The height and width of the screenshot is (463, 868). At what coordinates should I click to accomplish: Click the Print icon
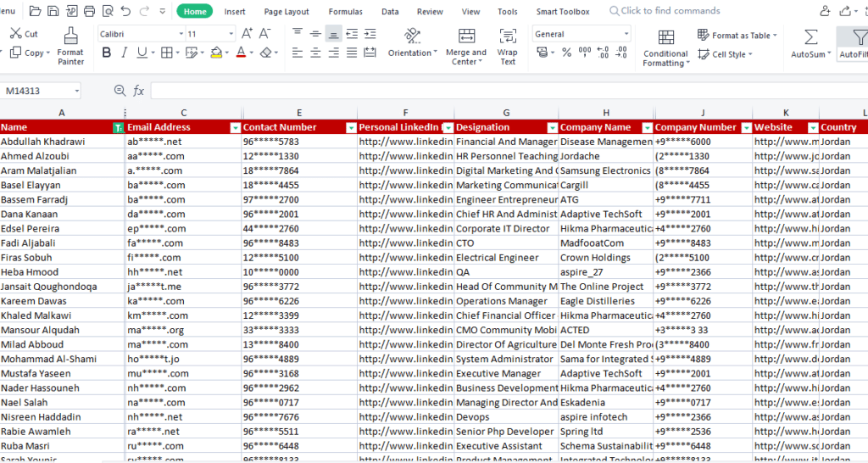point(89,11)
